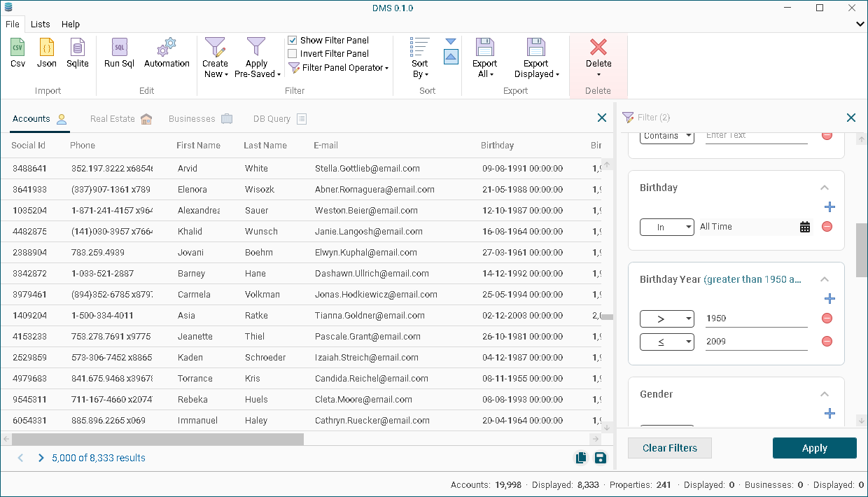Import data with the Csv icon
Screen dimensions: 868x497
(17, 53)
